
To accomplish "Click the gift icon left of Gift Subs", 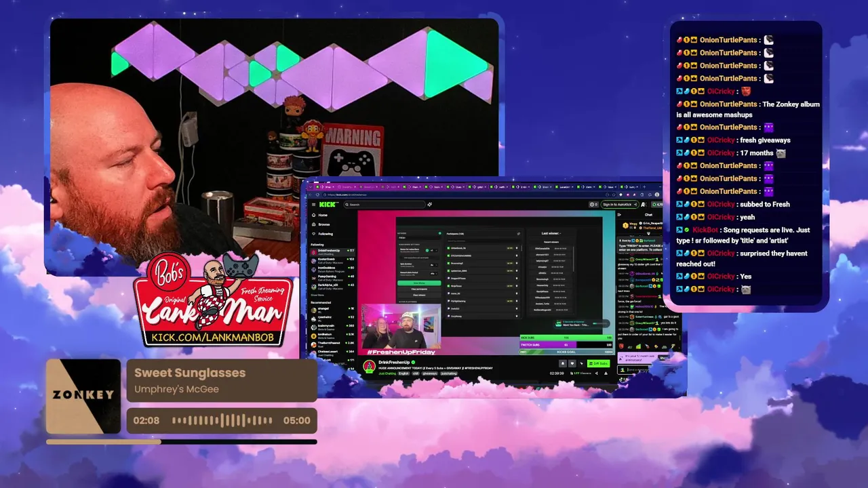I will pyautogui.click(x=581, y=363).
